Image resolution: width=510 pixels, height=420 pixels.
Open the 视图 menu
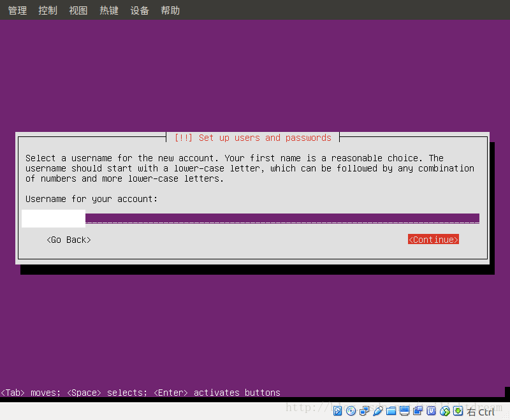(x=78, y=10)
